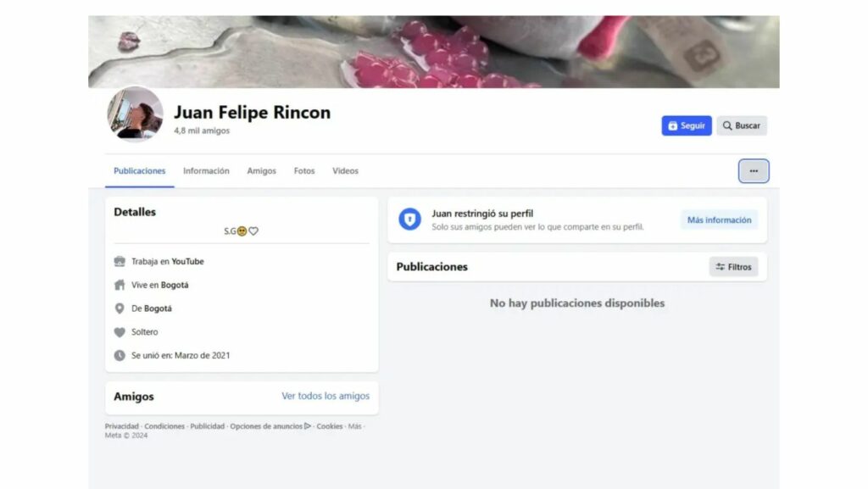Click the YouTube workplace link

click(x=187, y=261)
